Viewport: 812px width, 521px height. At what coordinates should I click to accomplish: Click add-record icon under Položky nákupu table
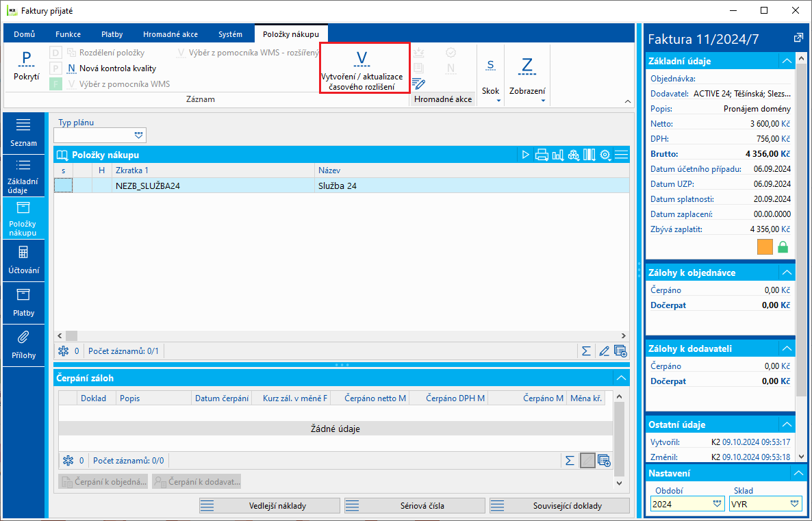pos(620,351)
